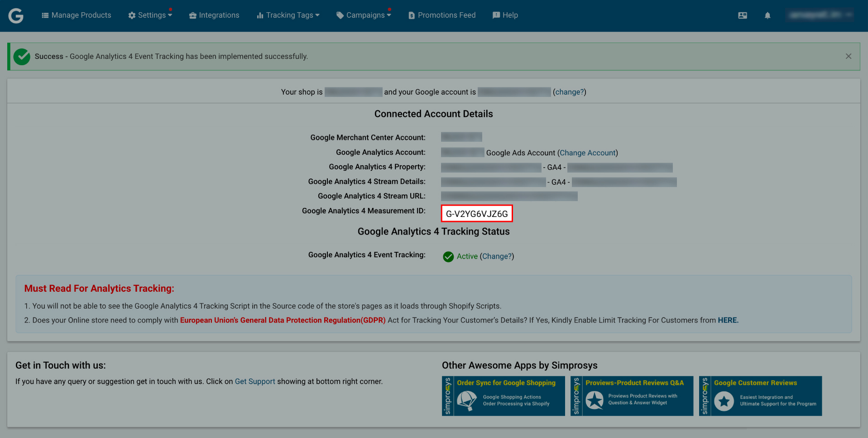Click the Active status checkmark icon

(448, 257)
